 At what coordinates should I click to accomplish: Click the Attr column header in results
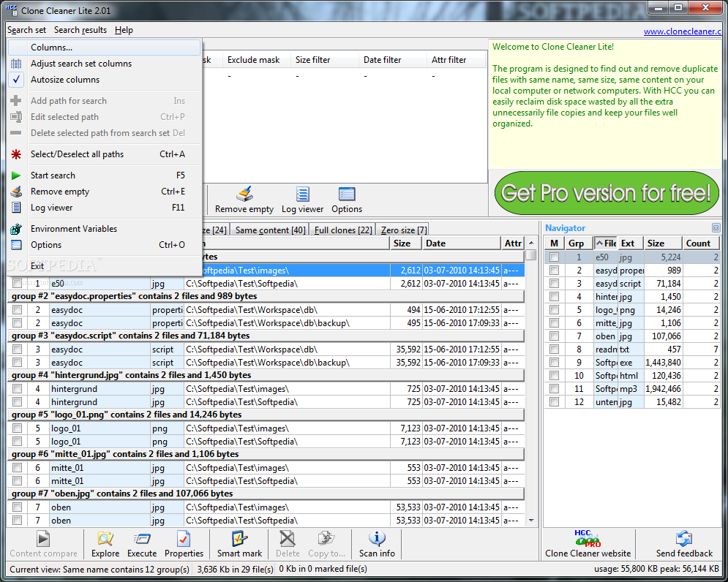pyautogui.click(x=513, y=243)
